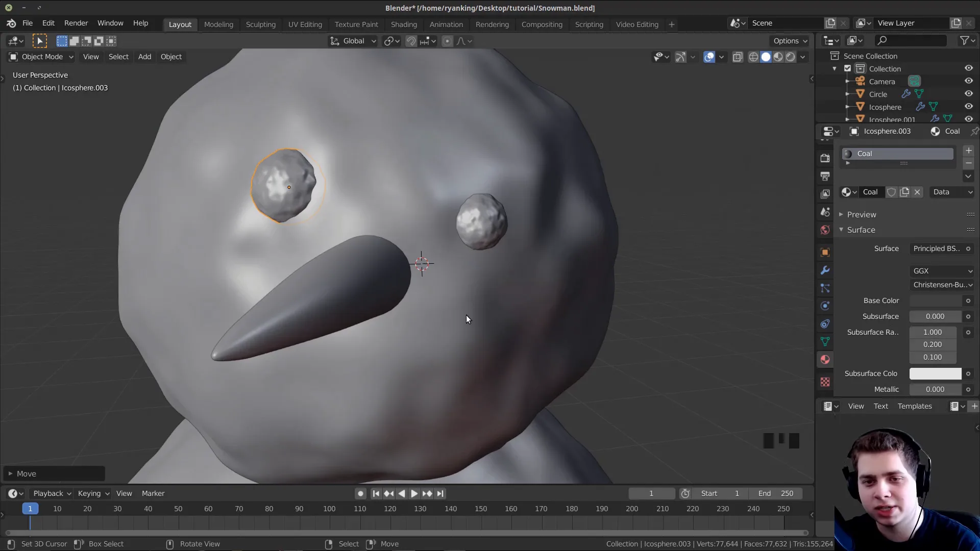The width and height of the screenshot is (980, 551).
Task: Toggle X-Ray mode in the viewport
Action: point(737,57)
